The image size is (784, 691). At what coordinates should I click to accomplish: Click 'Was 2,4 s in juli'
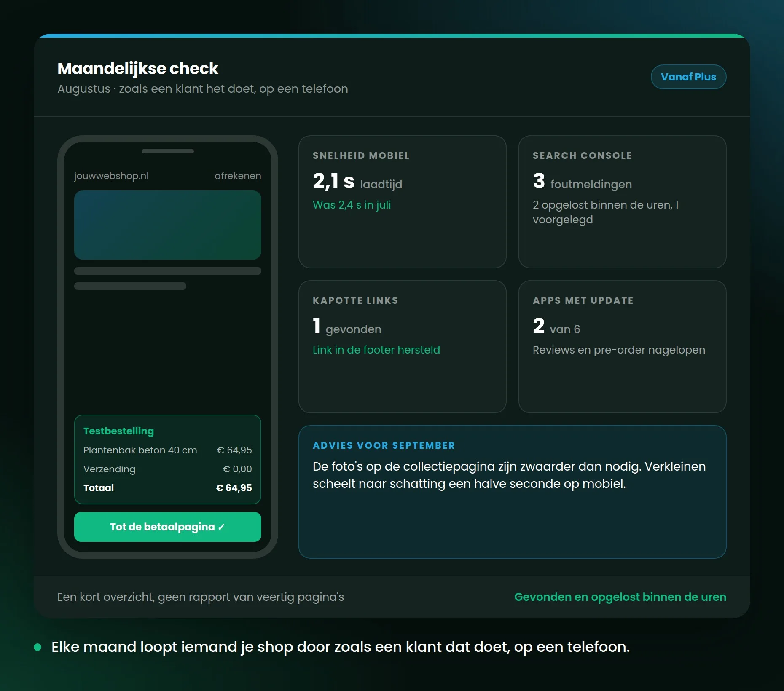pyautogui.click(x=352, y=205)
